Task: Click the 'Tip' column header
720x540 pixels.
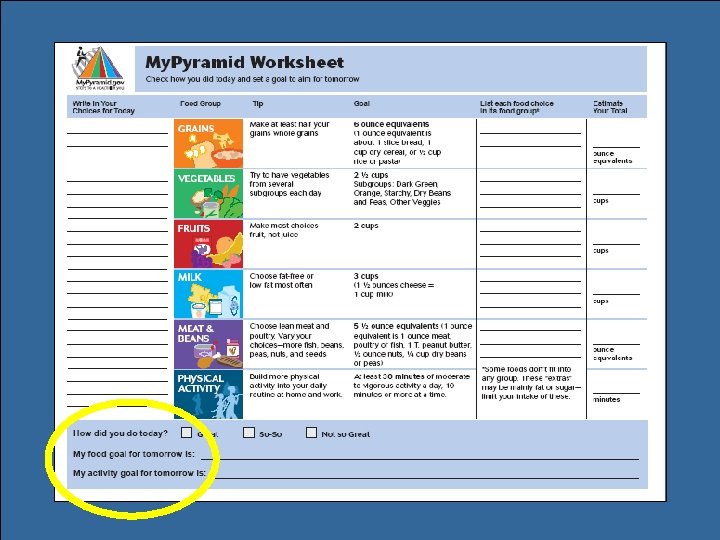Action: pos(258,103)
